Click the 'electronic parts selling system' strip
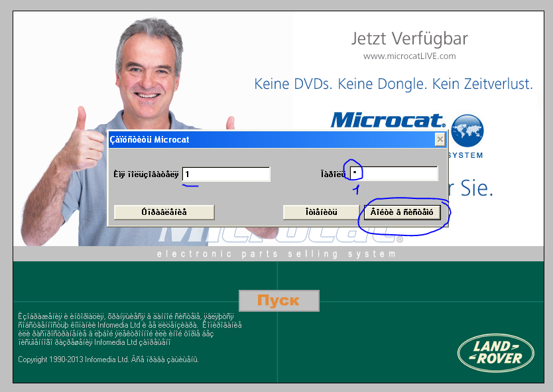 [276, 254]
